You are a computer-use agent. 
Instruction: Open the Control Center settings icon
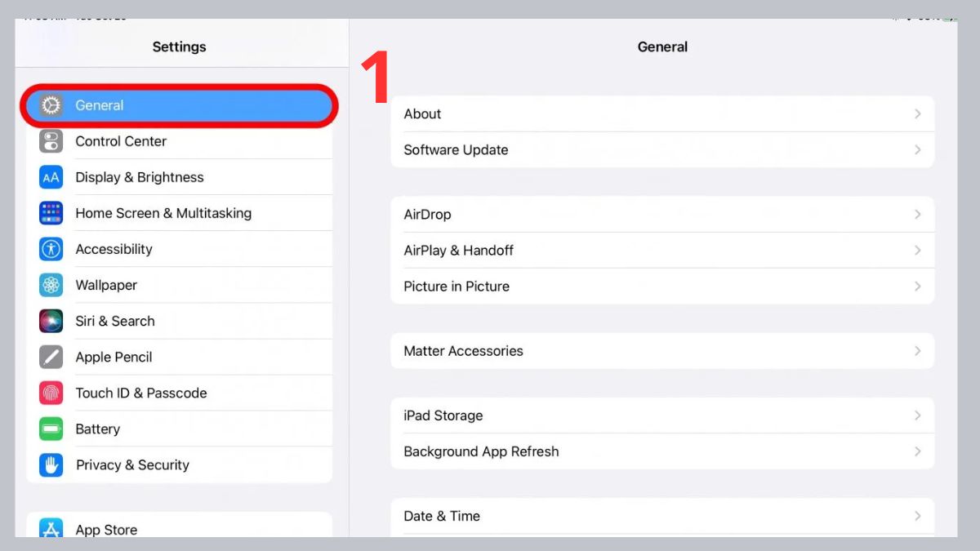pos(51,141)
